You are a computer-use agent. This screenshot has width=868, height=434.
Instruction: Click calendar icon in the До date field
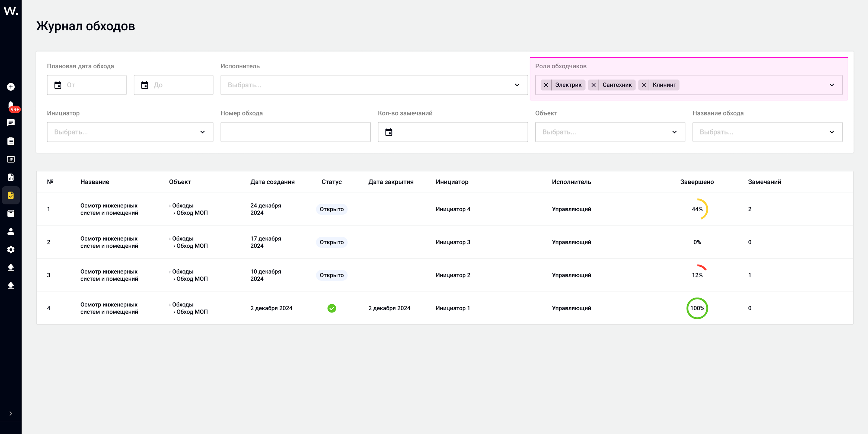145,85
